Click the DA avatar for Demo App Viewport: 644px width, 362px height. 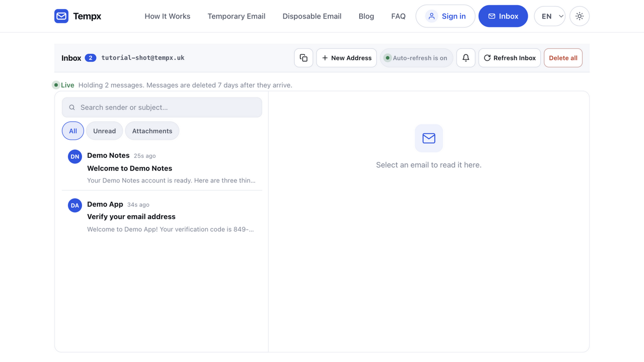coord(75,205)
